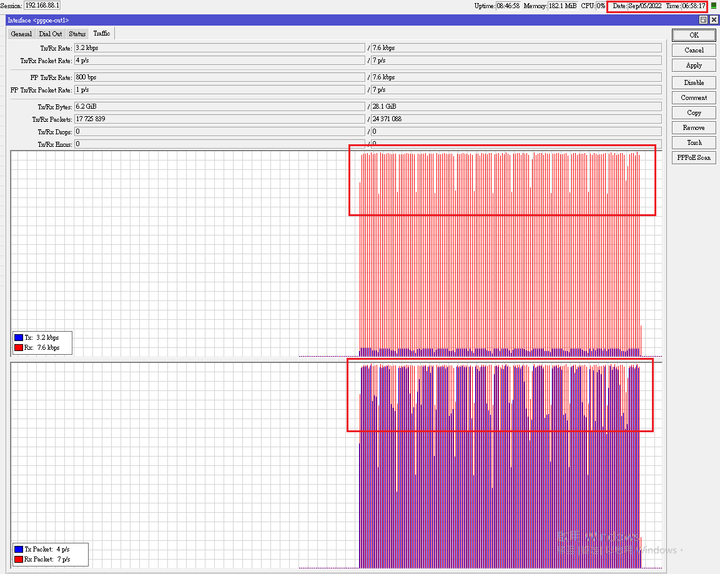Viewport: 720px width, 574px height.
Task: Click the Rx Bytes field showing 28.1 GiB
Action: [x=516, y=107]
